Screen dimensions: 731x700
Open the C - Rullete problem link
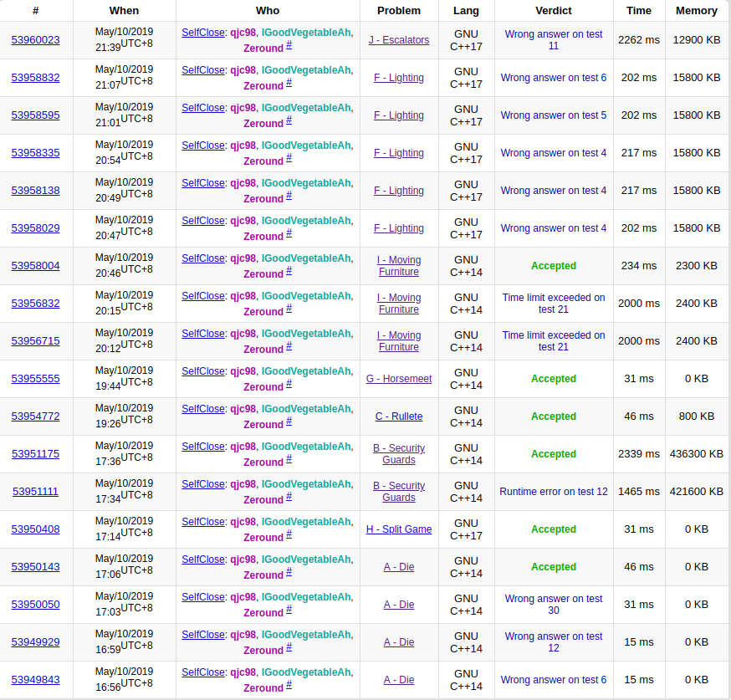[x=399, y=416]
